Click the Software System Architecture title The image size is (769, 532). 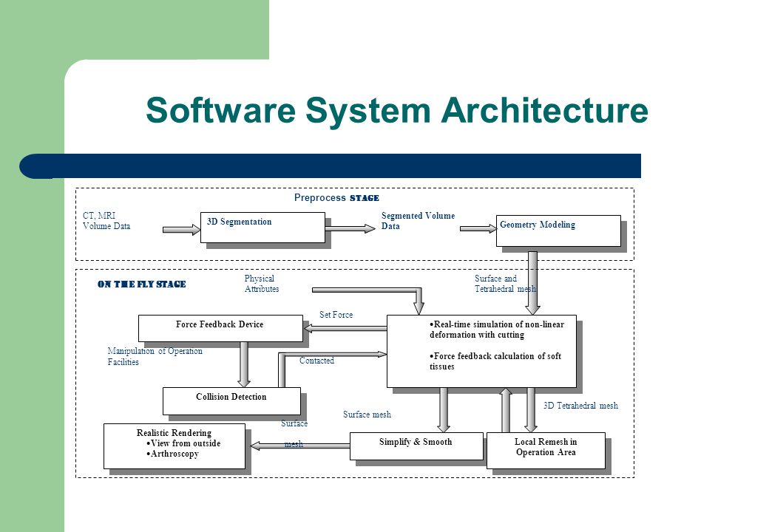tap(397, 111)
